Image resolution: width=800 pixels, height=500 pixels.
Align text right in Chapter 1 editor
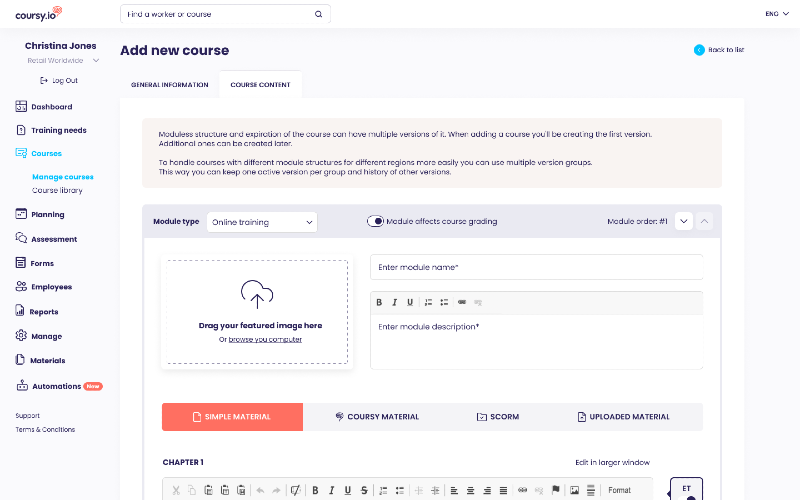487,490
